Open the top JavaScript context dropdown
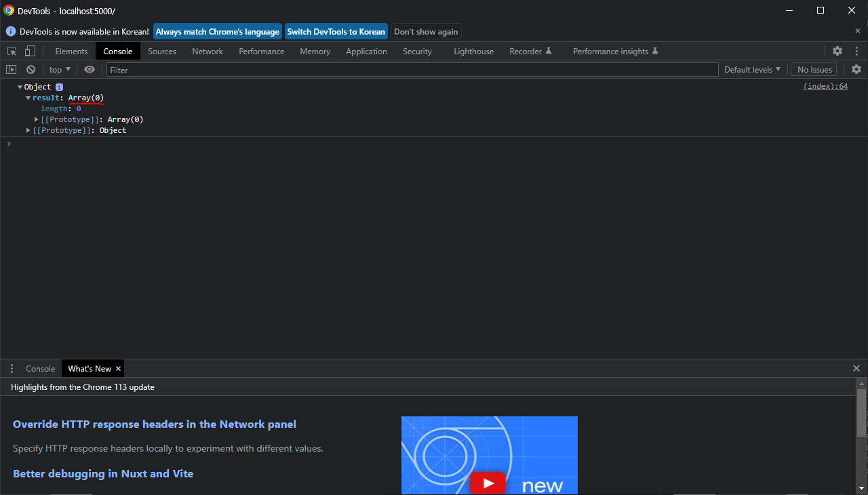Image resolution: width=868 pixels, height=495 pixels. [60, 70]
